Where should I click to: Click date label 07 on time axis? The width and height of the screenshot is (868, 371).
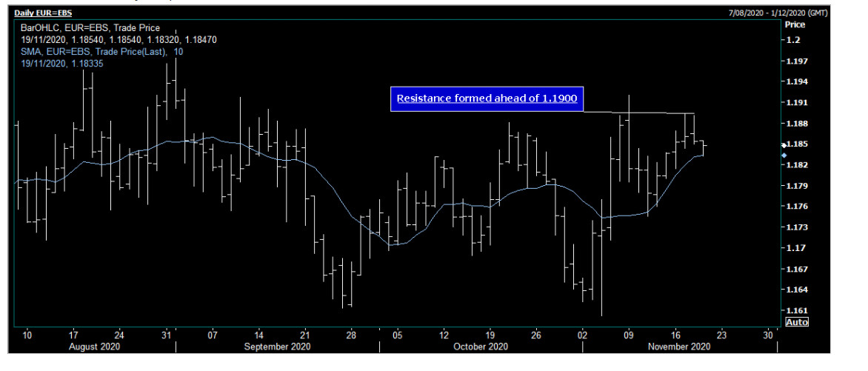tap(213, 335)
